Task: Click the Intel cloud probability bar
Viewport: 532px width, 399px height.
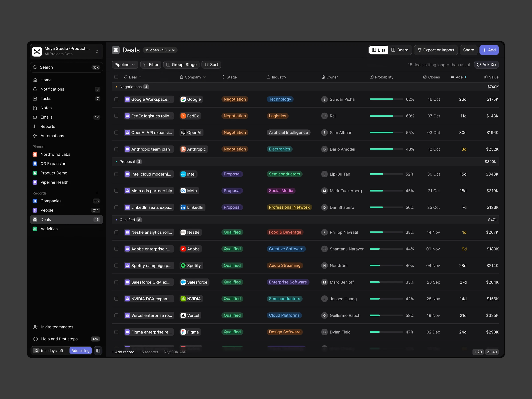Action: tap(386, 174)
